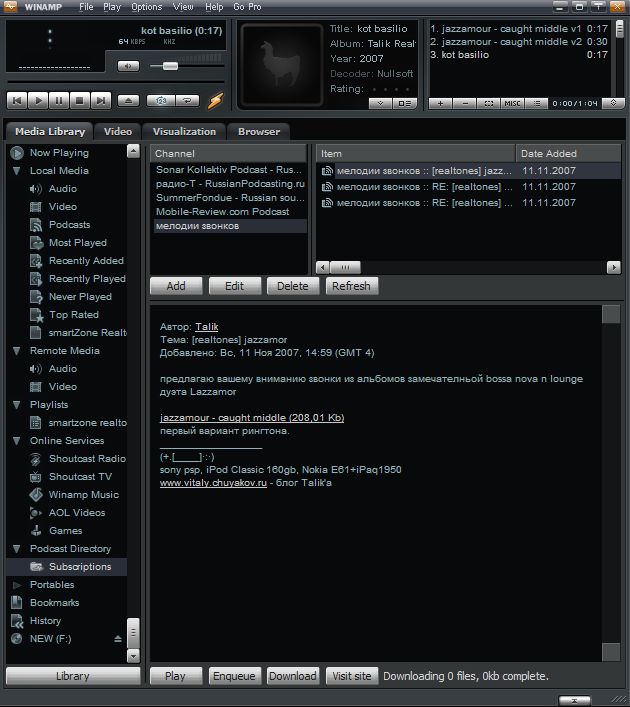This screenshot has height=707, width=630.
Task: Open www.vitaly.chuyakov.ru link
Action: 213,483
